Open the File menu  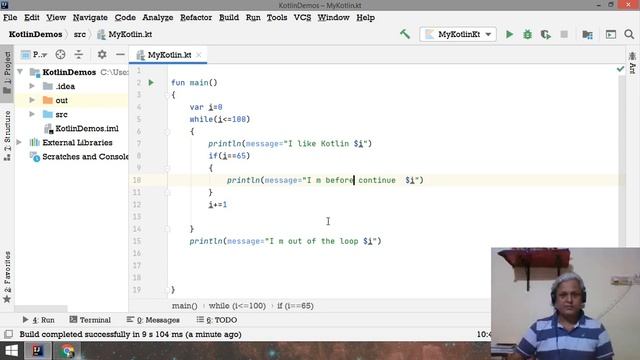pyautogui.click(x=10, y=18)
